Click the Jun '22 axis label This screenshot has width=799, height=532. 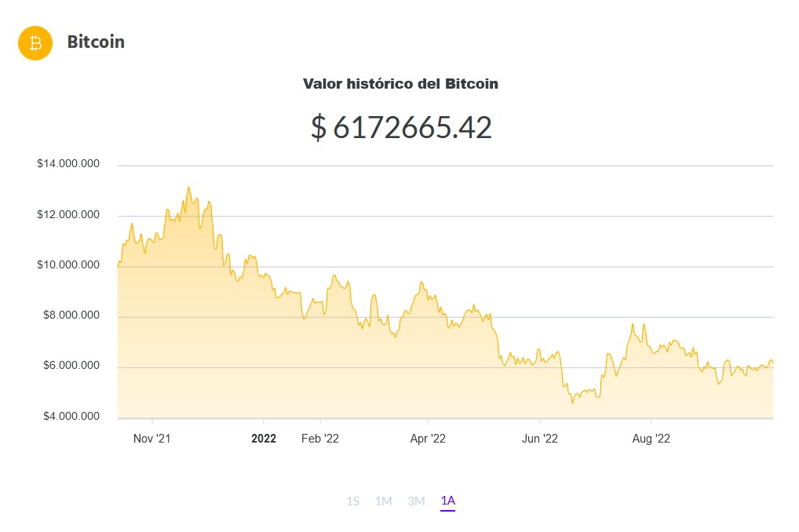coord(540,439)
